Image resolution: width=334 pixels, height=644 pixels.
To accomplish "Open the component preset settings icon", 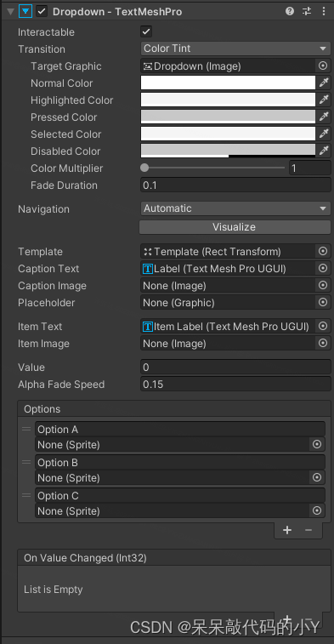I will coord(307,12).
